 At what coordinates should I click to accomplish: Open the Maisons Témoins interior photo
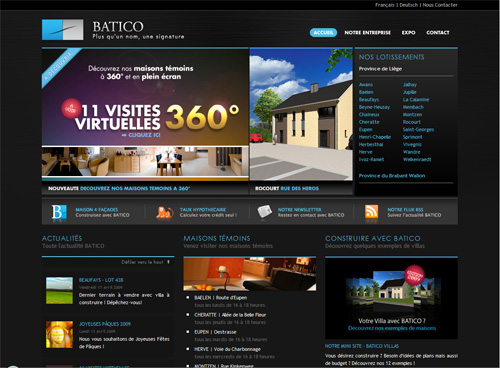(x=250, y=274)
